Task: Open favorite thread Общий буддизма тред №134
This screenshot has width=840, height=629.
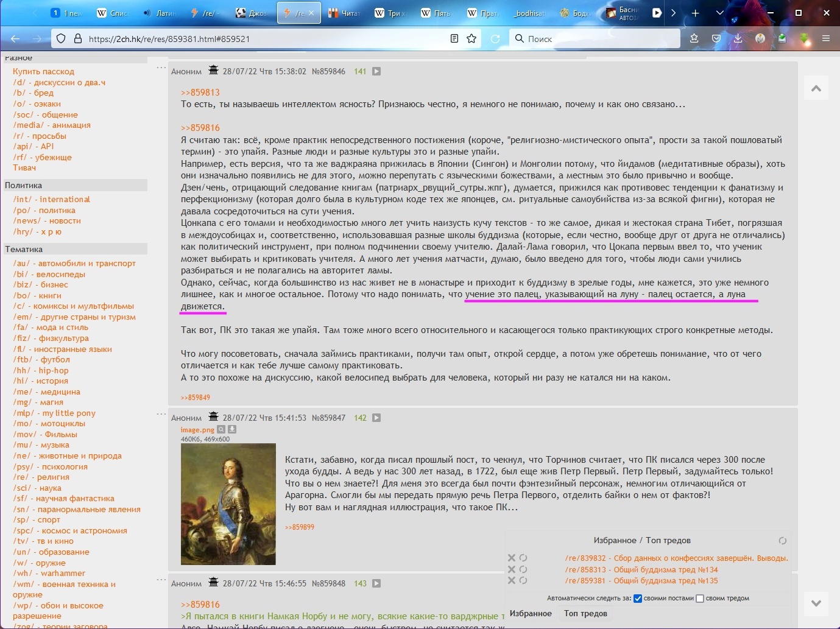Action: pyautogui.click(x=641, y=570)
